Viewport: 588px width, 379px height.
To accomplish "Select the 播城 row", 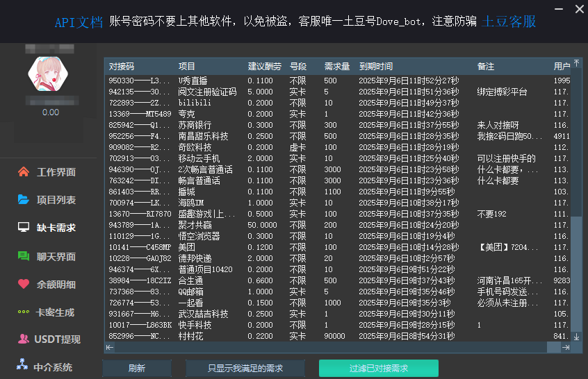I will [x=338, y=192].
